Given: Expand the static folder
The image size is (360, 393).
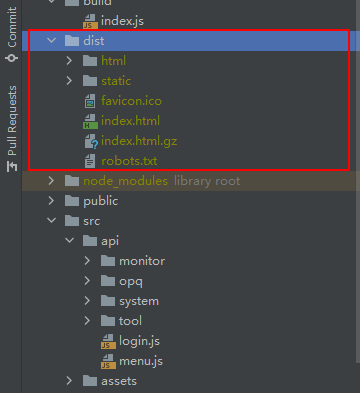Looking at the screenshot, I should point(69,81).
